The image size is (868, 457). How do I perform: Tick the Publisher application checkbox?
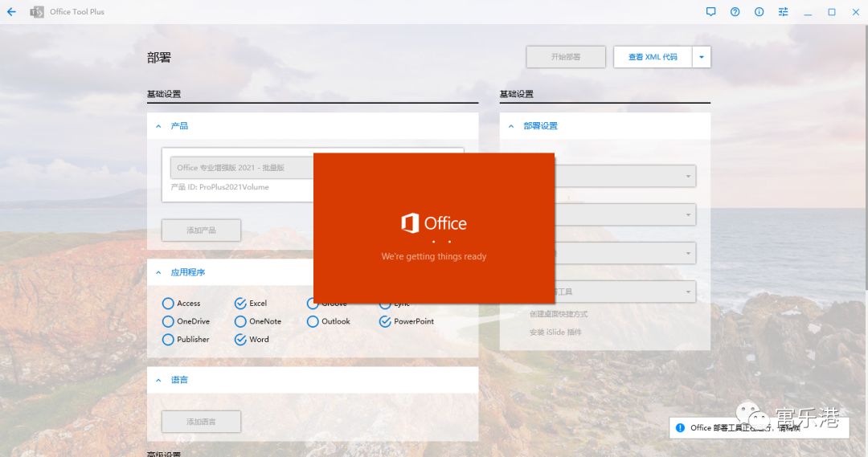(168, 339)
